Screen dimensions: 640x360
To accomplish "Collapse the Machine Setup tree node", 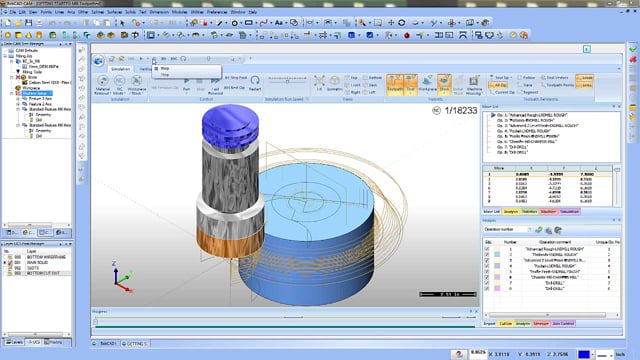I will [12, 93].
